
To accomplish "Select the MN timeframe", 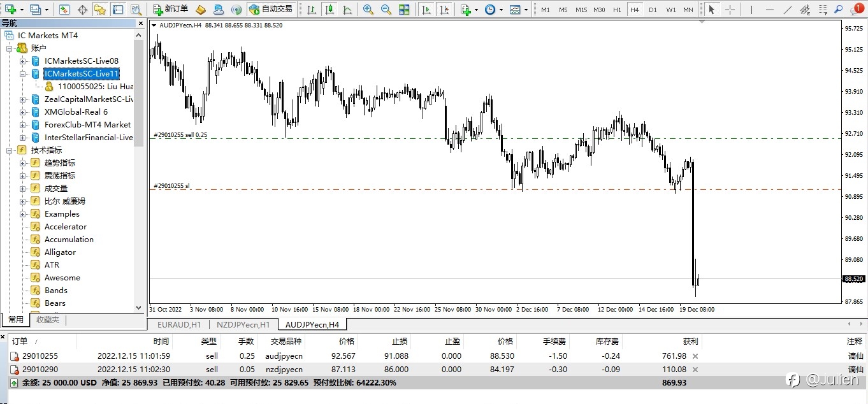I will [688, 10].
